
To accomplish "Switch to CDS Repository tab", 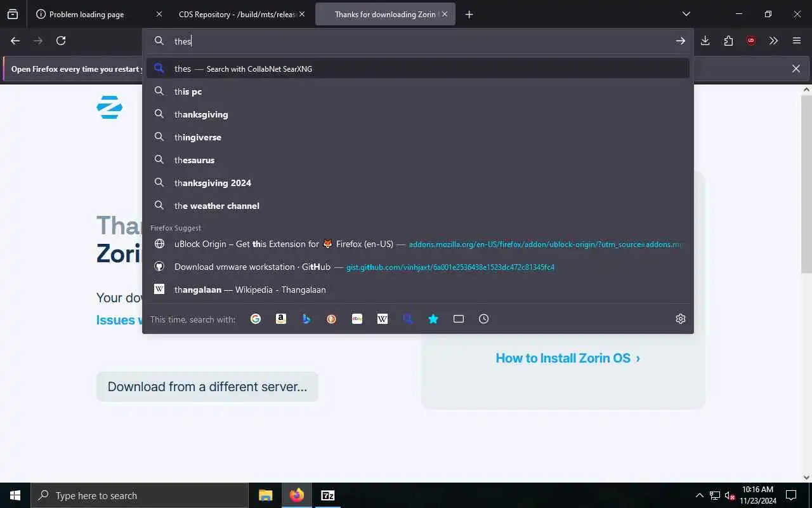I will pyautogui.click(x=242, y=14).
